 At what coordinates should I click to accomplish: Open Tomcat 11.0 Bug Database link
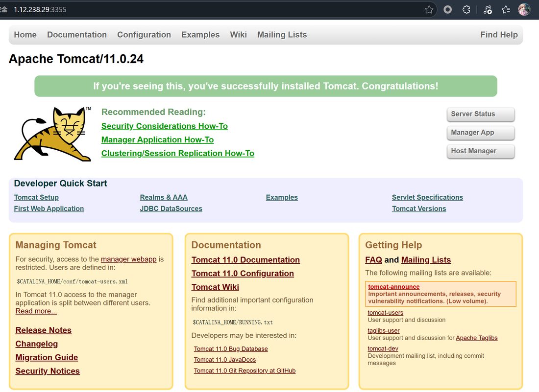click(x=231, y=349)
